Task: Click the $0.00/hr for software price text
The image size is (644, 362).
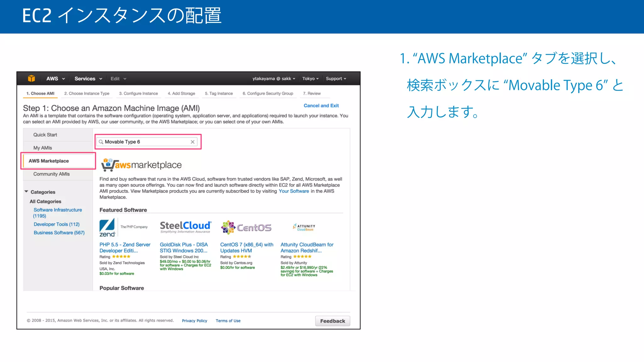Action: coord(237,268)
